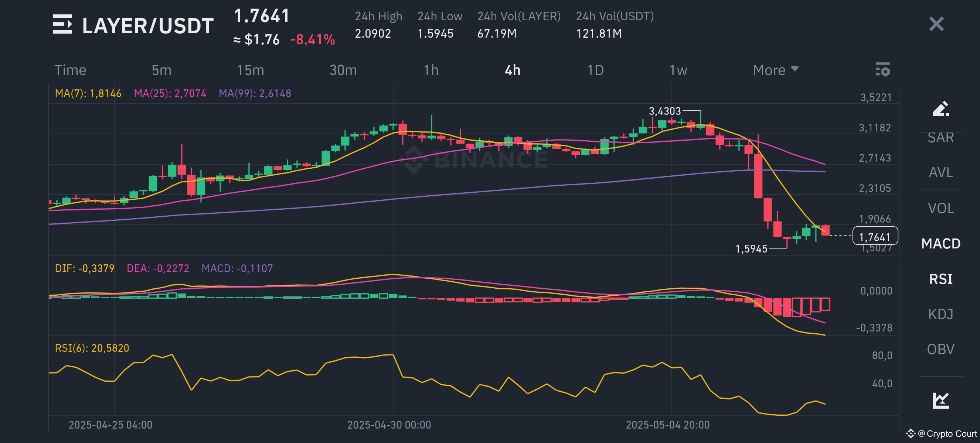
Task: Click the 3,4303 high price marker
Action: tap(665, 111)
